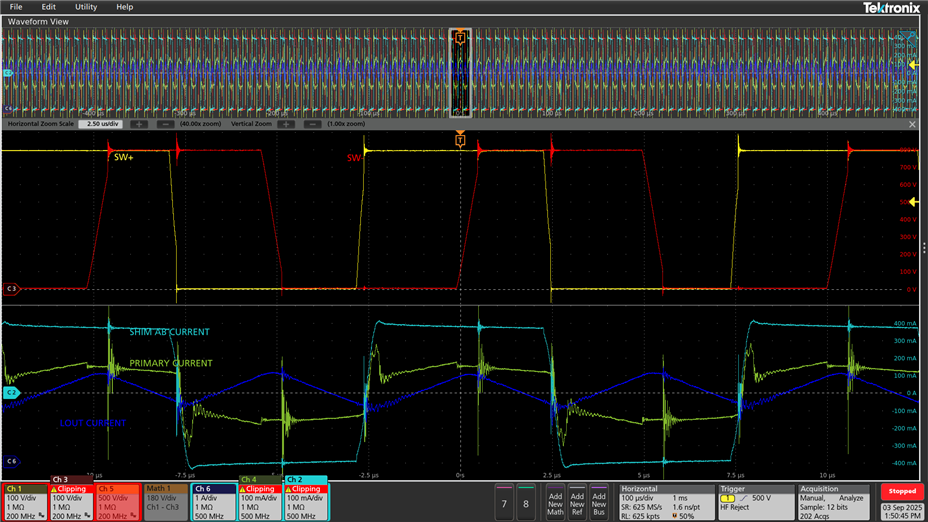Open Horizontal settings badge
This screenshot has height=522, width=928.
pyautogui.click(x=666, y=502)
